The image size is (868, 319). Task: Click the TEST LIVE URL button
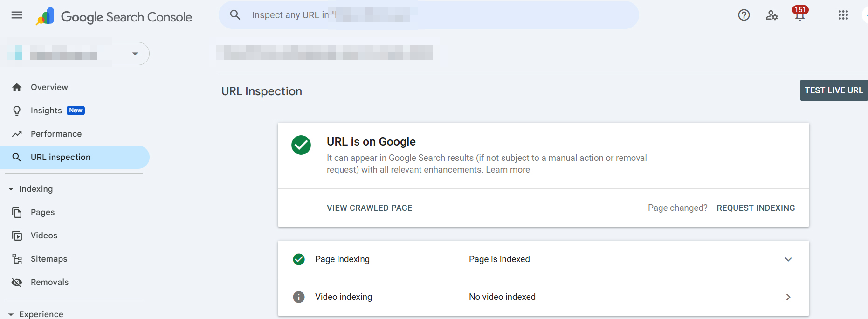coord(834,90)
